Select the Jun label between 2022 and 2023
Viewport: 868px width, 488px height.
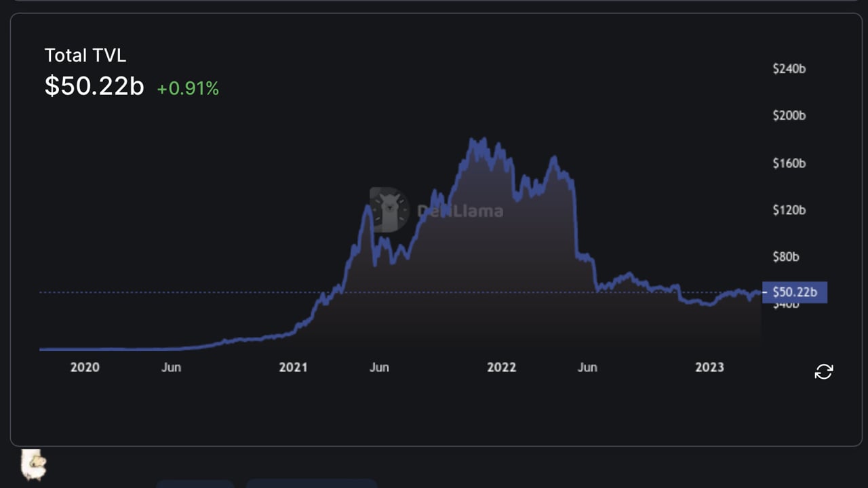(587, 367)
